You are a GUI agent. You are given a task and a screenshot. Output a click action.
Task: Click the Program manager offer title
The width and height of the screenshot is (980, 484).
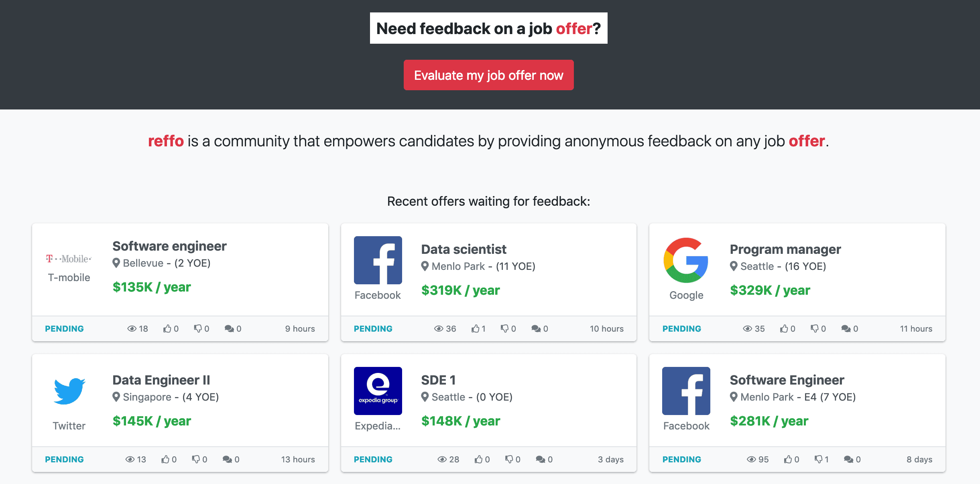click(x=785, y=249)
